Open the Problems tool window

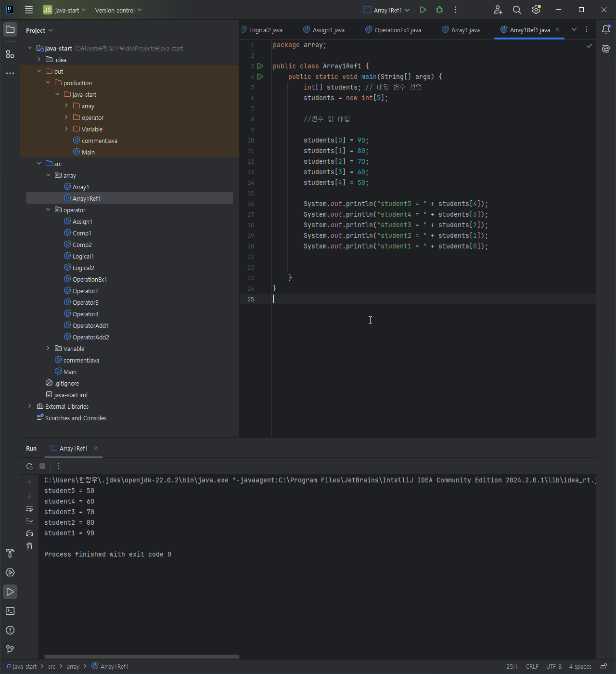click(10, 630)
